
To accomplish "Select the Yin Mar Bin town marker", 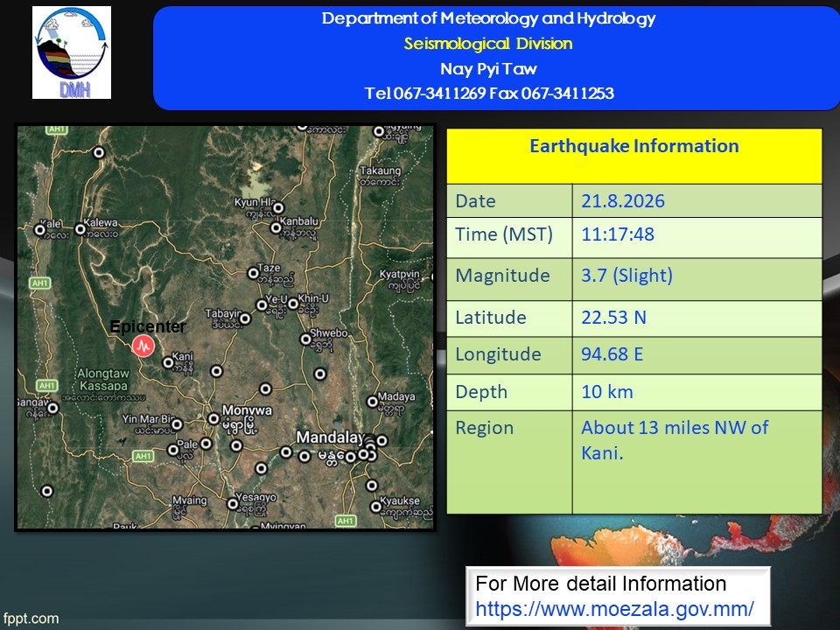I will click(x=177, y=425).
